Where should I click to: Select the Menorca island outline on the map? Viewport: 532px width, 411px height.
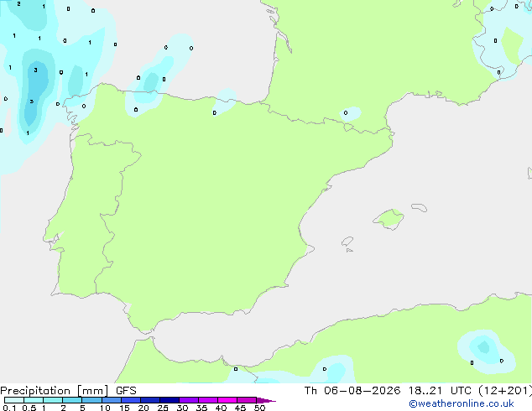pos(420,207)
